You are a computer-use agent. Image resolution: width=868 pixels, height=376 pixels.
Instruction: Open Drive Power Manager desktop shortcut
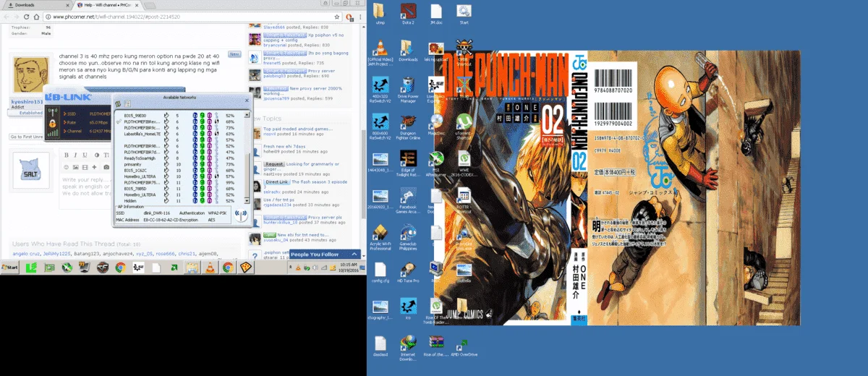pyautogui.click(x=408, y=90)
